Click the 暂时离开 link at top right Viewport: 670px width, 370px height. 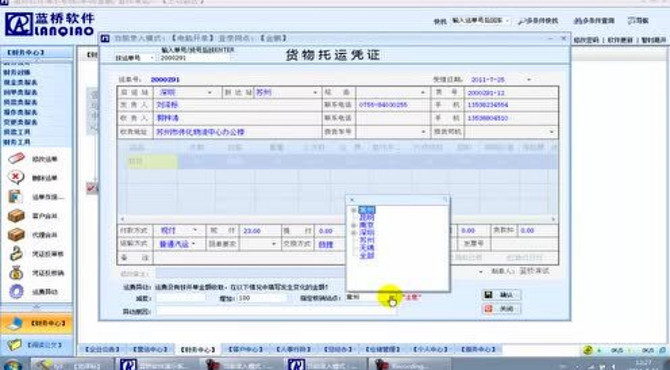(654, 40)
